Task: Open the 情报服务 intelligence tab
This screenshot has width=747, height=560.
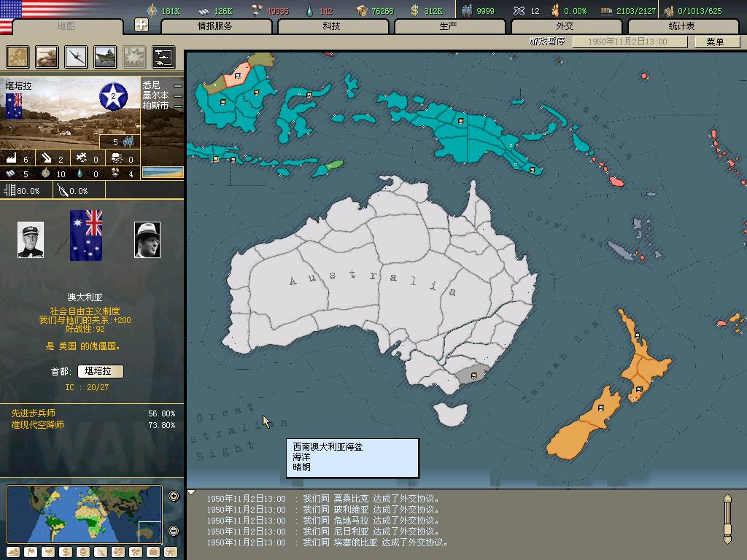Action: 215,26
